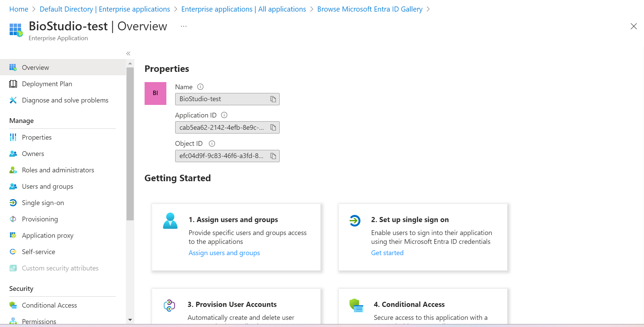Click the Deployment Plan book icon

(13, 84)
